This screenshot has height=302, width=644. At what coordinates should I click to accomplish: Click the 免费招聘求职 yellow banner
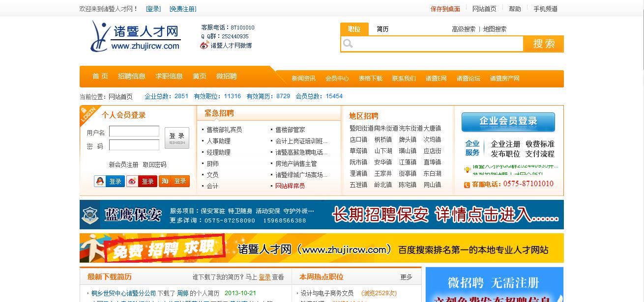322,248
